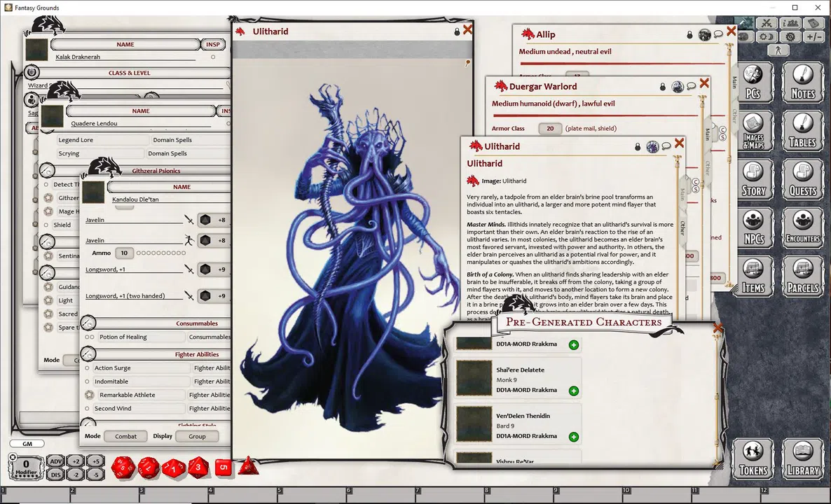Cycle the Mode Combat selector
The width and height of the screenshot is (831, 504).
[126, 436]
